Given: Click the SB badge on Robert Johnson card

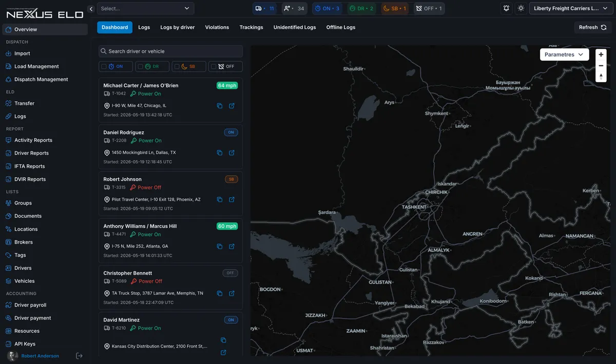Looking at the screenshot, I should 232,179.
